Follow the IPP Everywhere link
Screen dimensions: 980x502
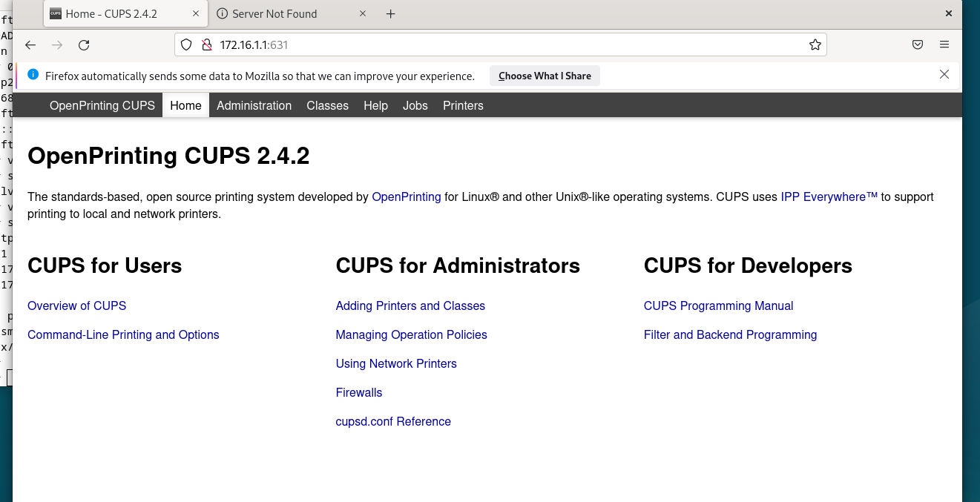coord(829,197)
